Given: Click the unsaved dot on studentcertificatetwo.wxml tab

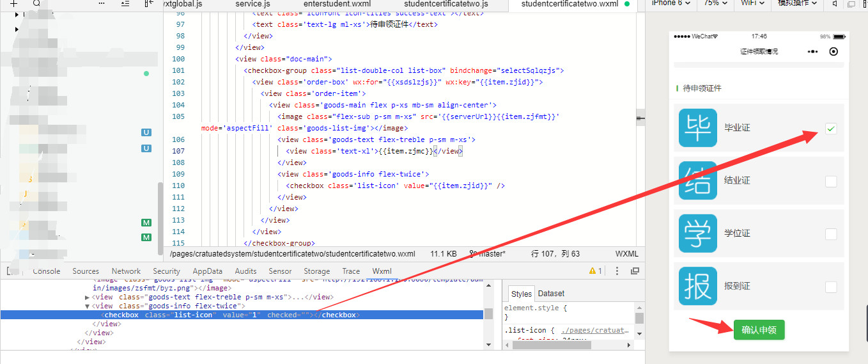Looking at the screenshot, I should click(627, 4).
